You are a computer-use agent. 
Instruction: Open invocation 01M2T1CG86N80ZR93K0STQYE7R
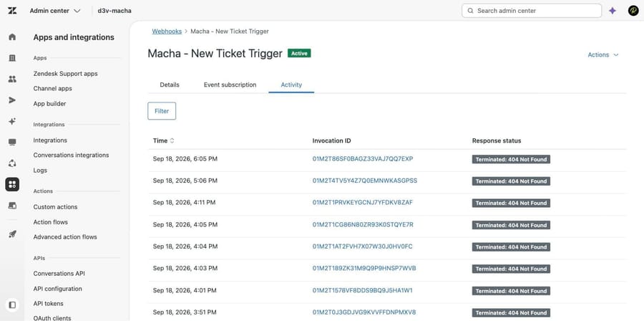(x=363, y=224)
